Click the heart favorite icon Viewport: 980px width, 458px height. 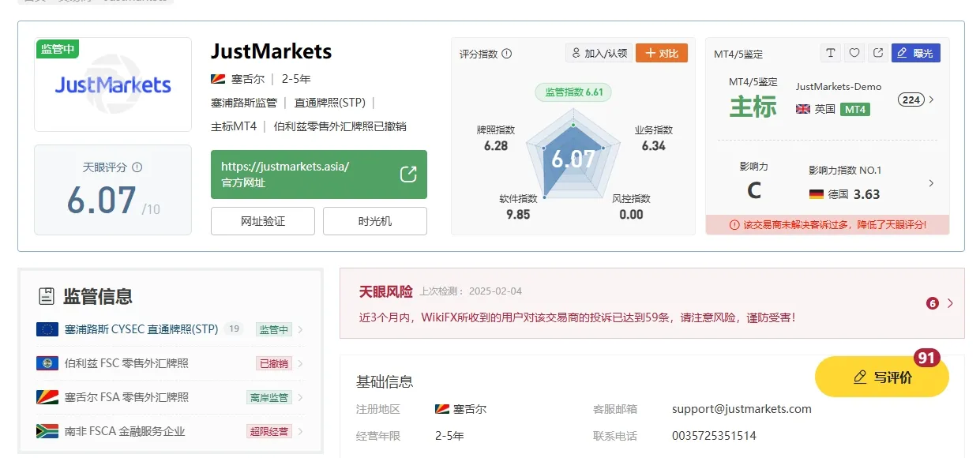click(854, 53)
